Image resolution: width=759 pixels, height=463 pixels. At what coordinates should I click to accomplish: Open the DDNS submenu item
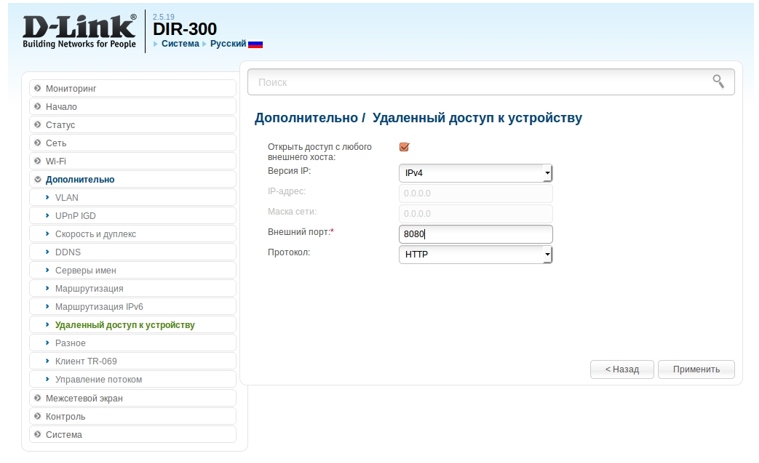(x=68, y=252)
